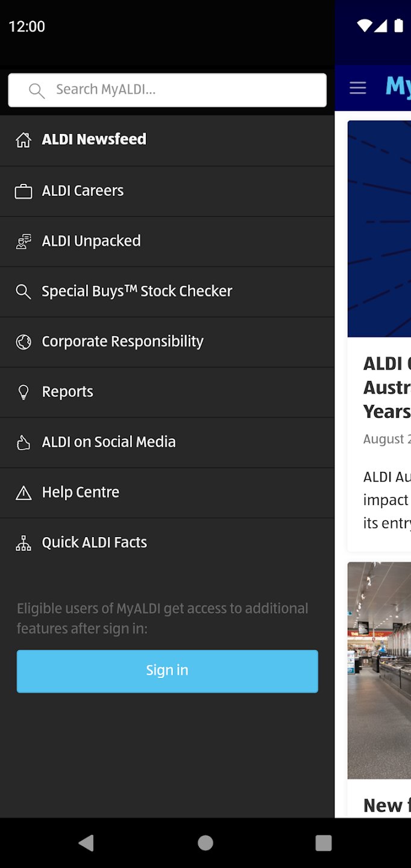Tap the thumbs-up icon for Social Media
The image size is (411, 868).
tap(24, 443)
